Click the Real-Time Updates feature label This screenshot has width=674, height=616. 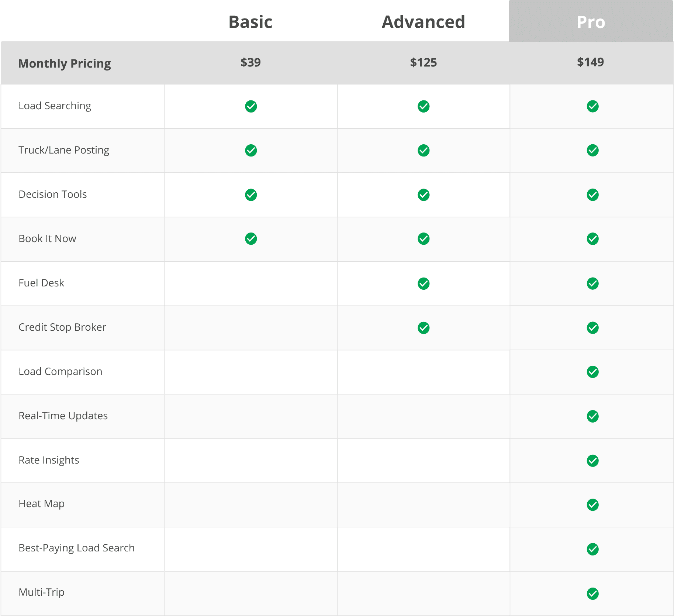pyautogui.click(x=63, y=416)
